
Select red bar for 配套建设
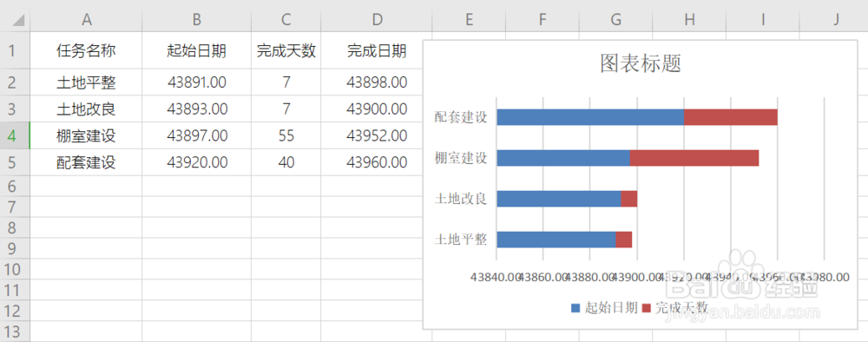[731, 117]
